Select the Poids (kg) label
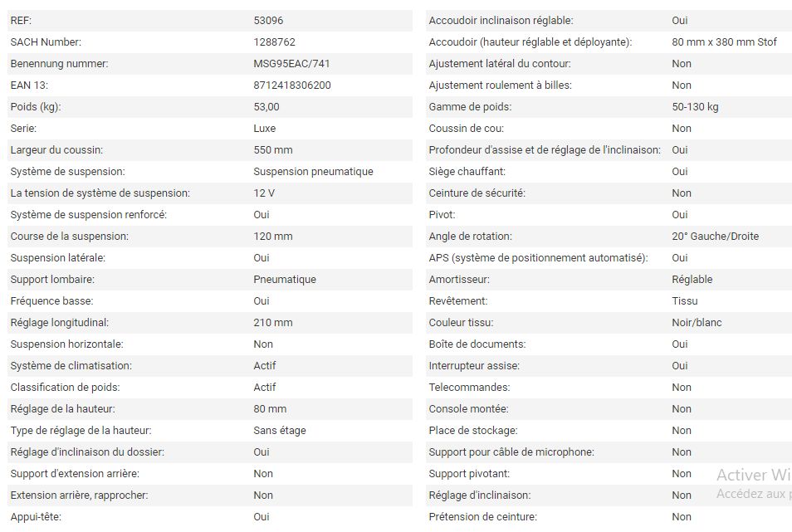This screenshot has width=792, height=532. [x=36, y=106]
